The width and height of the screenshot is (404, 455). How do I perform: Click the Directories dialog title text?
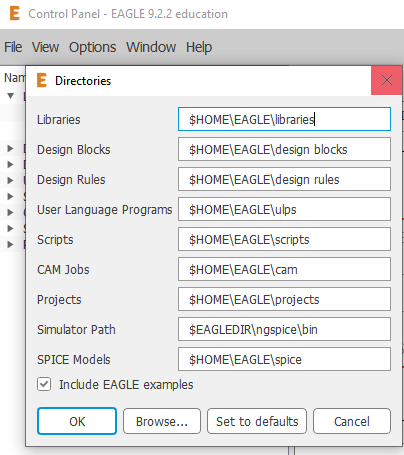pos(83,81)
